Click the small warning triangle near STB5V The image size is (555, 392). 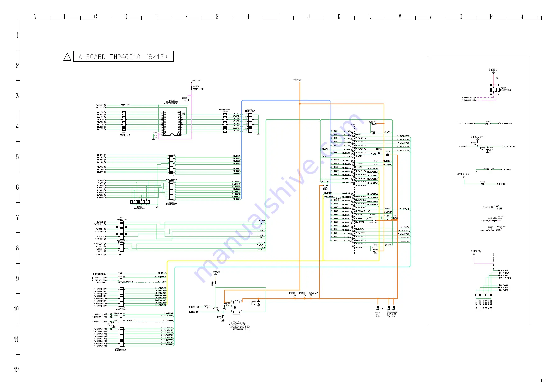[497, 78]
